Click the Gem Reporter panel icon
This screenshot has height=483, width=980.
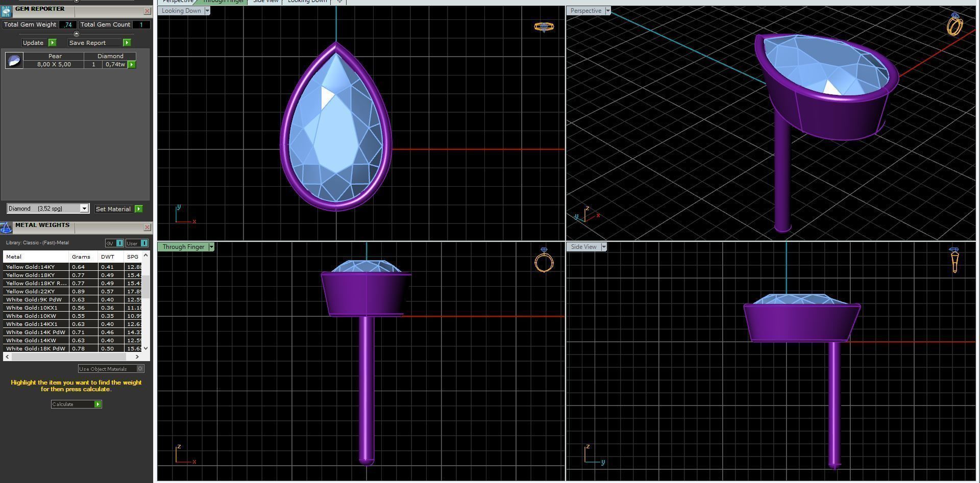click(6, 11)
